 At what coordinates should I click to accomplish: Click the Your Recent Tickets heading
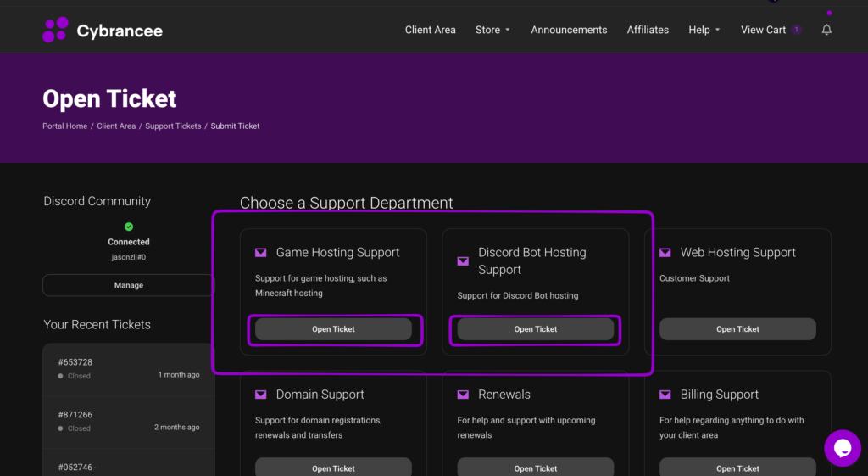click(97, 325)
